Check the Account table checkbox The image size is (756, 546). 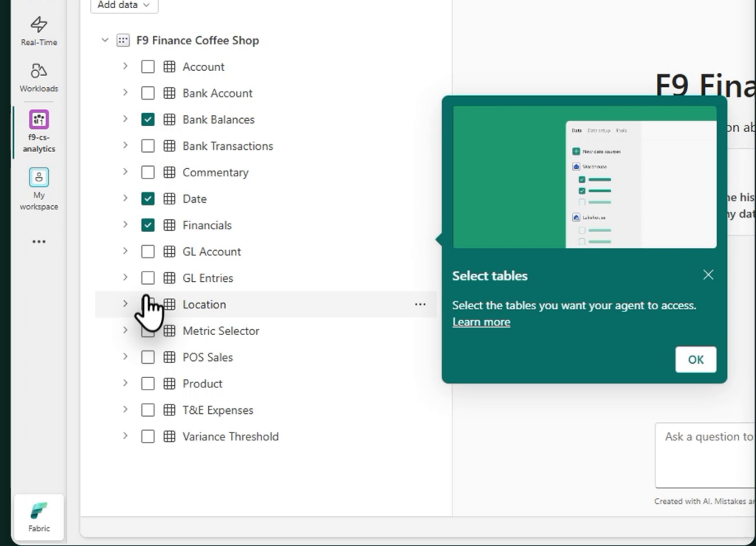point(148,66)
